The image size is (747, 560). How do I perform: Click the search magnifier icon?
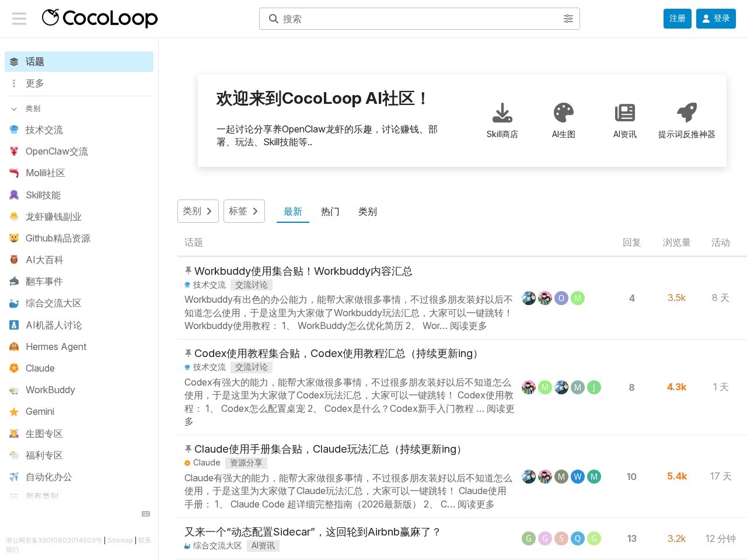273,19
